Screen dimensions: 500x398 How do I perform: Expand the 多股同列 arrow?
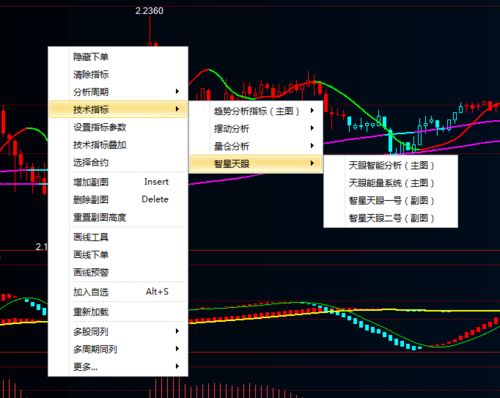tap(177, 331)
